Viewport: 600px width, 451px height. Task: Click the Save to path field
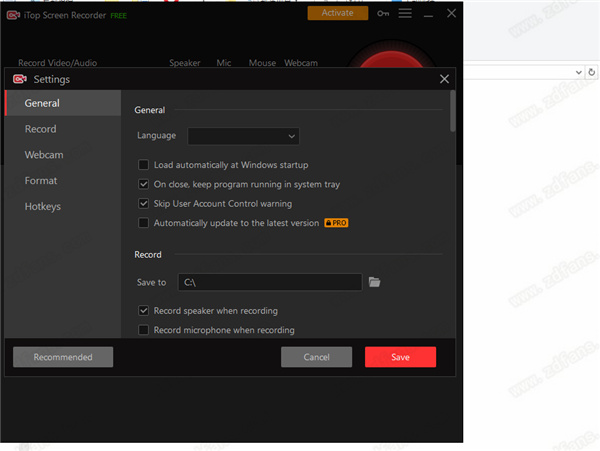[270, 282]
